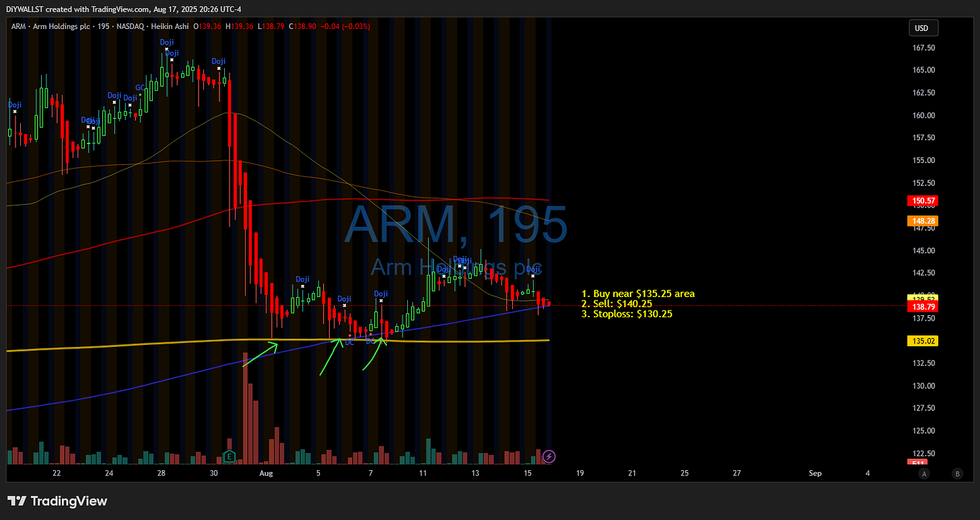Open the ARM symbol selector

coord(18,26)
